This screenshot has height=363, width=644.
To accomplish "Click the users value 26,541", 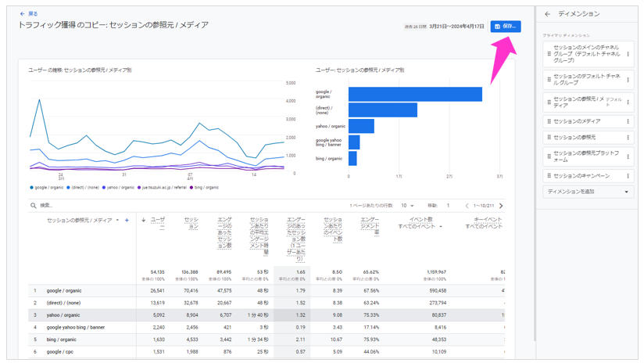I will tap(157, 291).
